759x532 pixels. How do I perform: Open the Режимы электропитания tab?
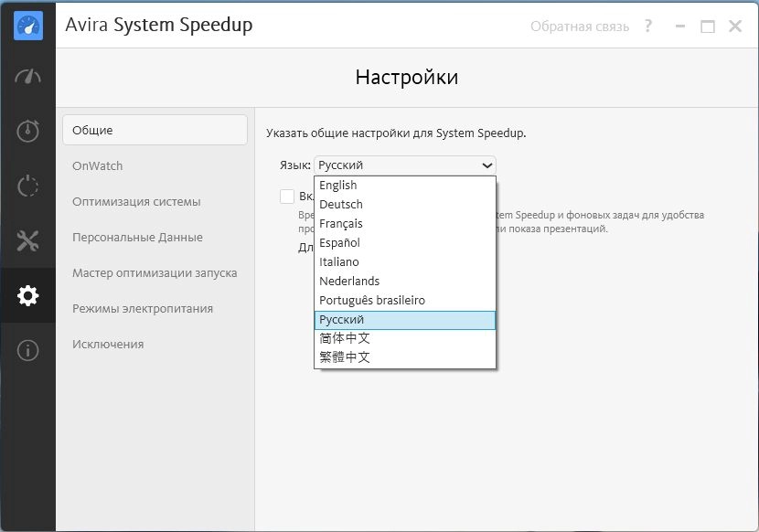143,309
